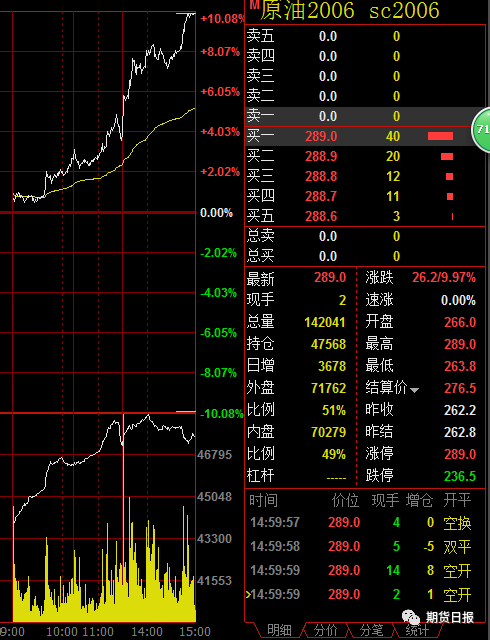Switch to the 明细 tab

(x=280, y=630)
